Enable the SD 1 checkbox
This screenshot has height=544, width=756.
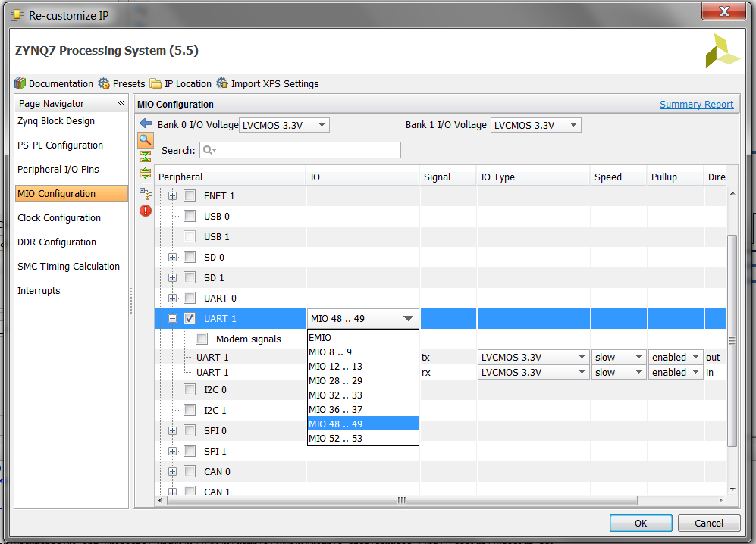click(x=190, y=277)
